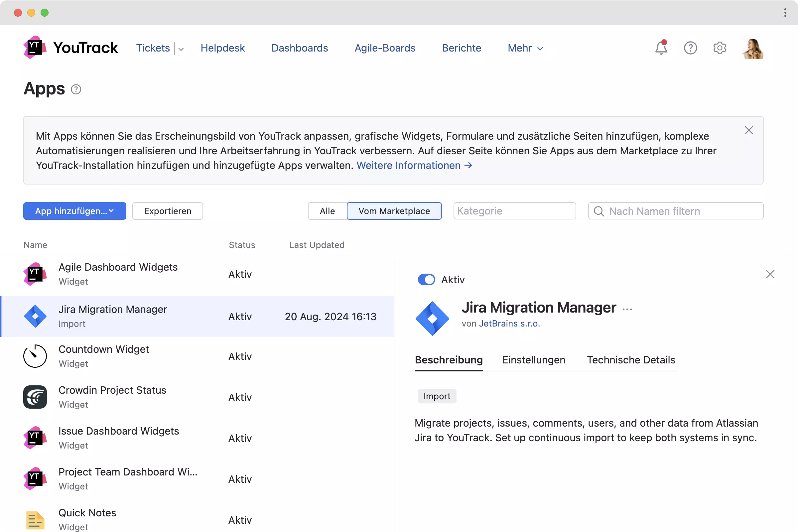The width and height of the screenshot is (798, 532).
Task: Disable the Aktiv toggle switch
Action: 426,280
